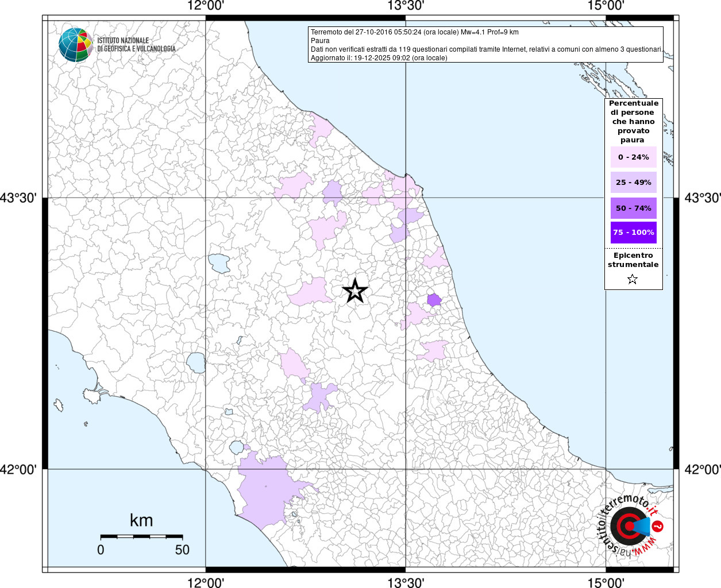The image size is (721, 588).
Task: Click the 'Aggiornato il' update date line
Action: pyautogui.click(x=379, y=58)
